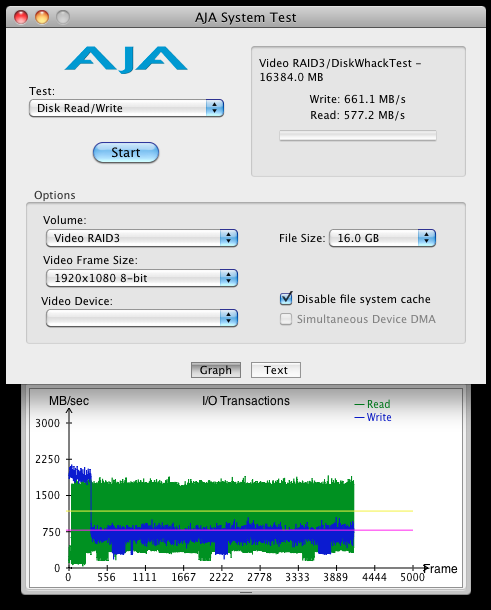The image size is (491, 610).
Task: Click the Options section label
Action: click(x=55, y=195)
